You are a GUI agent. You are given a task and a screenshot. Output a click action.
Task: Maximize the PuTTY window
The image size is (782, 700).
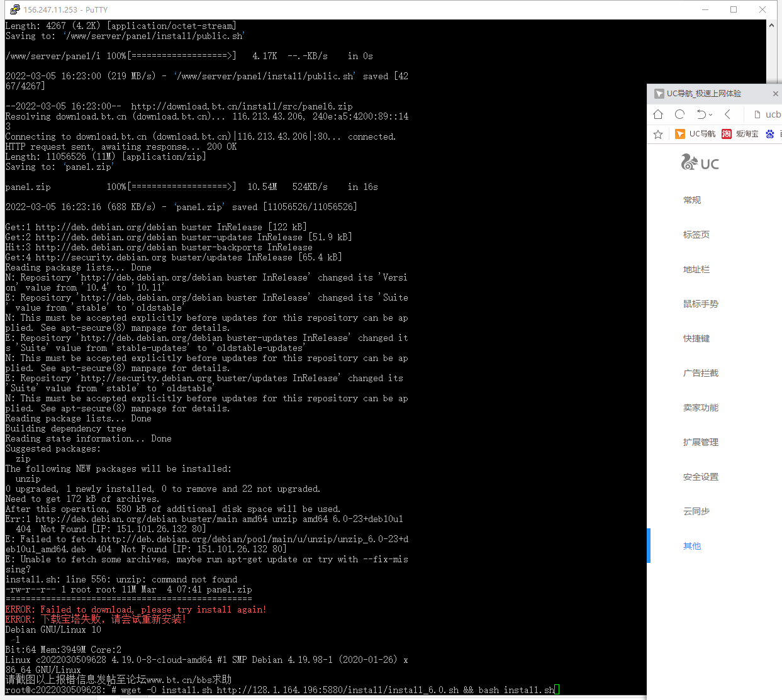[x=734, y=9]
